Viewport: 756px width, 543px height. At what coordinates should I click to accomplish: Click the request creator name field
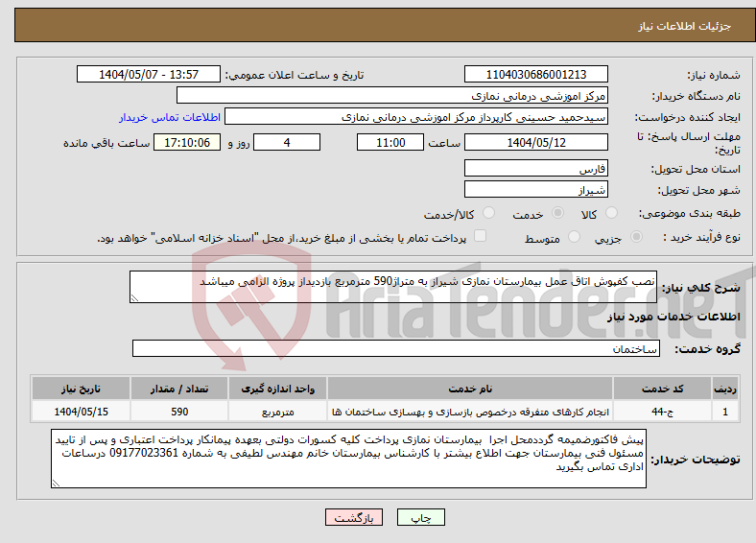point(416,117)
